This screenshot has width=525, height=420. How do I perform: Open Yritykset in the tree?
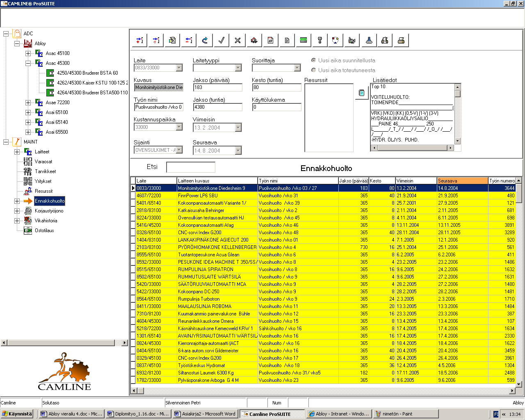[x=43, y=181]
